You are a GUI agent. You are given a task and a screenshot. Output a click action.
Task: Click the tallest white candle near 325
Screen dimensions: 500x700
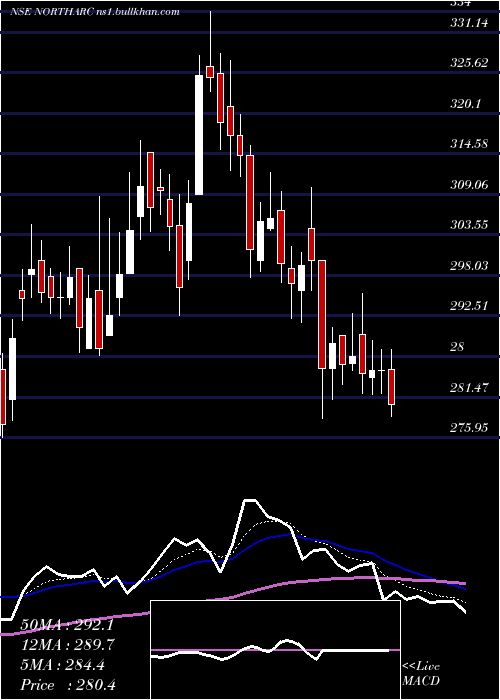[199, 135]
